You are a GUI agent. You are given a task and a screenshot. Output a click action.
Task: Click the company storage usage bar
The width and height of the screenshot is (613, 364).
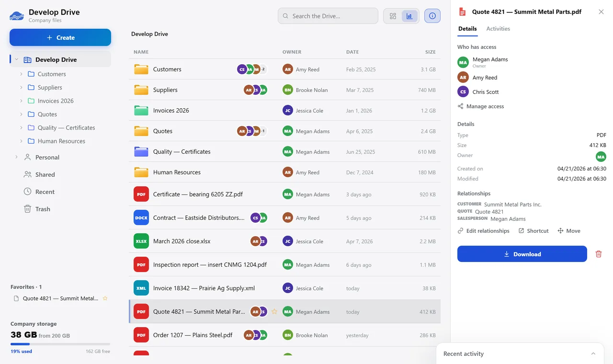click(60, 344)
